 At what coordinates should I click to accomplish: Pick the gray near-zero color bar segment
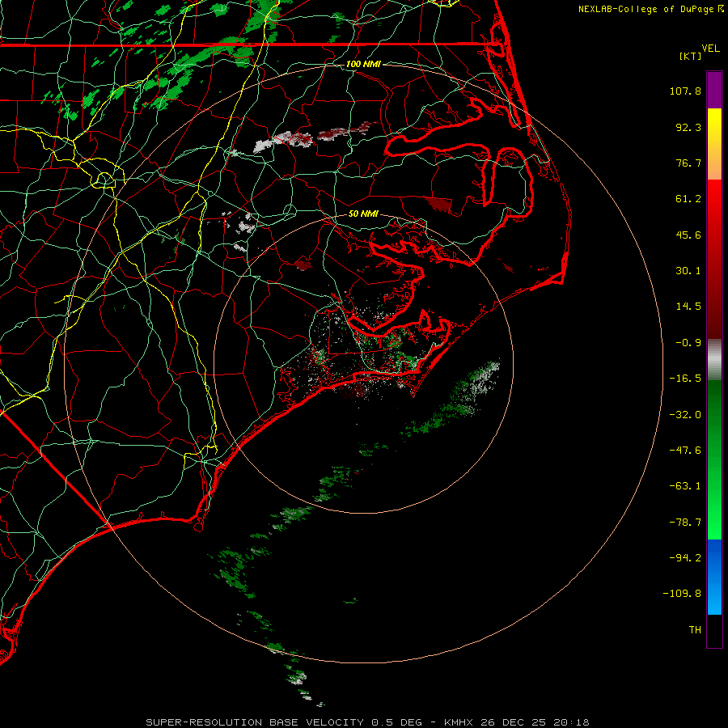point(714,360)
